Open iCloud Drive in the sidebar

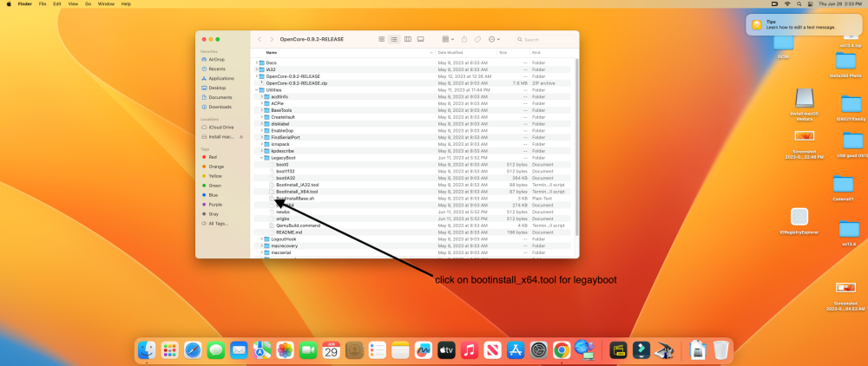click(218, 127)
